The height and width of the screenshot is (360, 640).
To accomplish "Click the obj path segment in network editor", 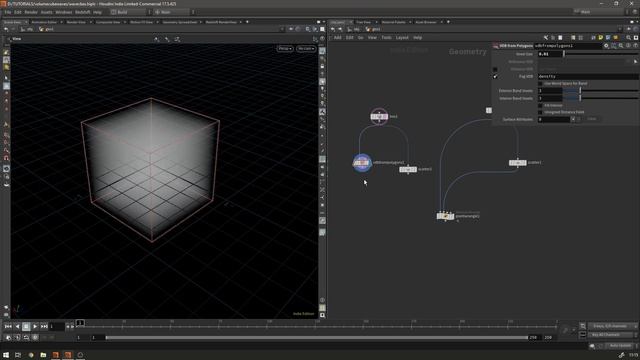I will pyautogui.click(x=354, y=29).
